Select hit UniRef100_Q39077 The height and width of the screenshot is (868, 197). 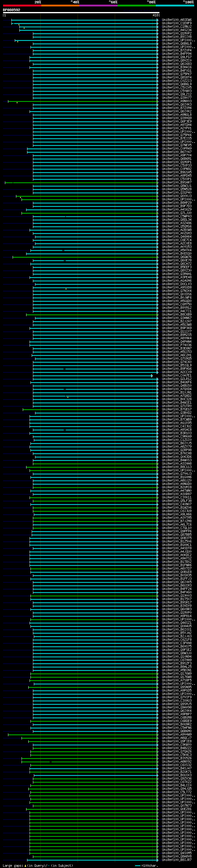point(177,98)
